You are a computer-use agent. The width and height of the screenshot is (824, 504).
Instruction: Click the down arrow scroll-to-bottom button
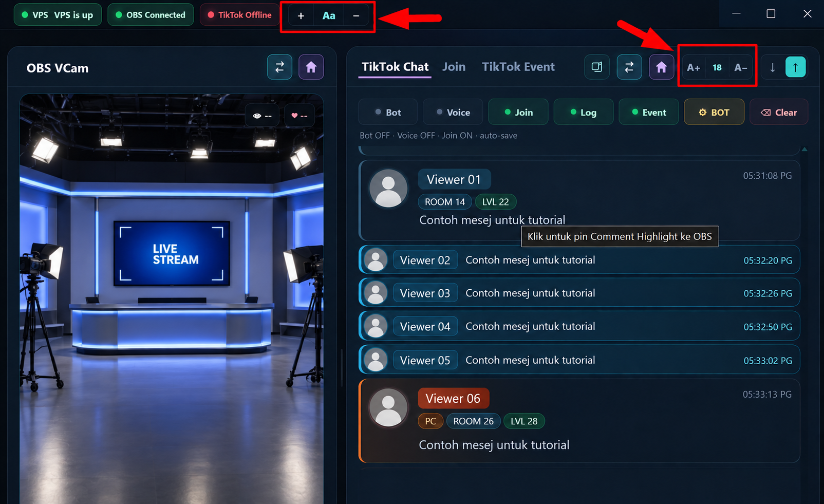click(x=772, y=67)
